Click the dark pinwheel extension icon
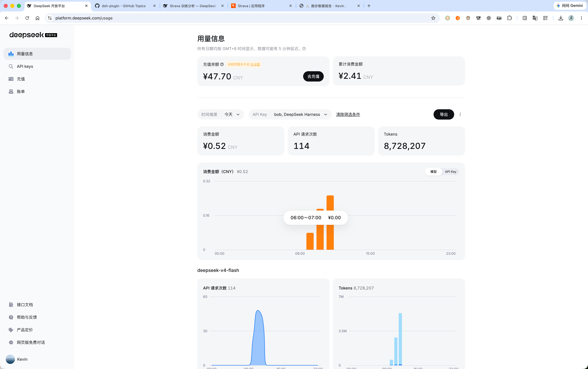 tap(478, 18)
